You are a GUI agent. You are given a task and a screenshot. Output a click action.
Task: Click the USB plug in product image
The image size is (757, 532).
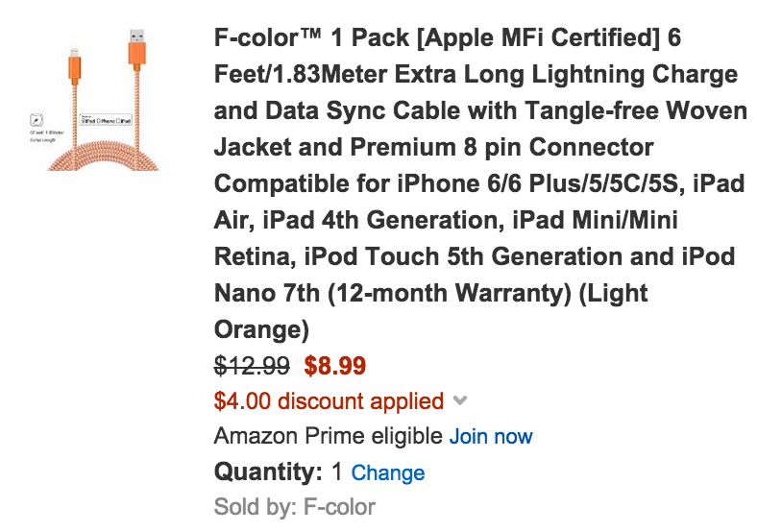tap(137, 47)
